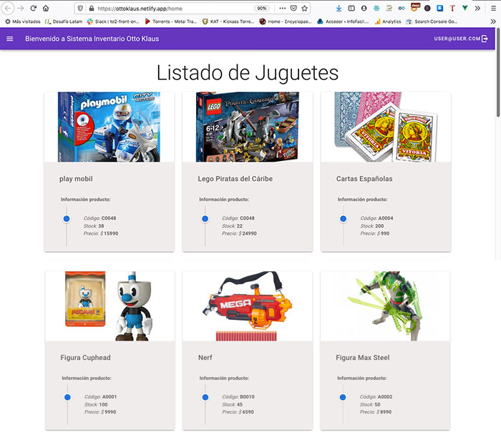This screenshot has height=448, width=501.
Task: Click the vertical page scrollbar thumb
Action: [x=498, y=73]
